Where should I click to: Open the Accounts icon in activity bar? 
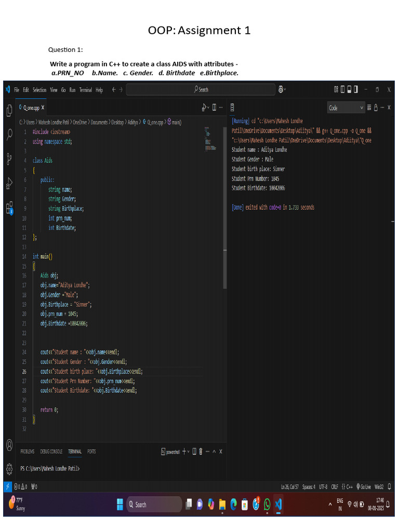pos(9,445)
